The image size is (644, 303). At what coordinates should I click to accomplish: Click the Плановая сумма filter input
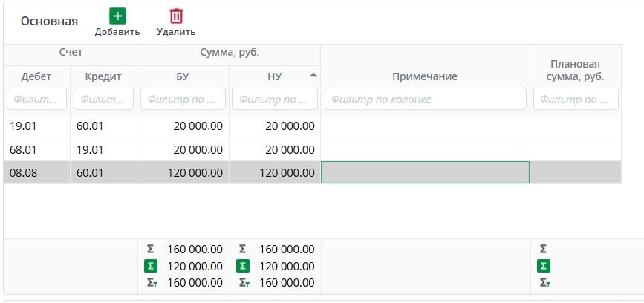coord(575,99)
